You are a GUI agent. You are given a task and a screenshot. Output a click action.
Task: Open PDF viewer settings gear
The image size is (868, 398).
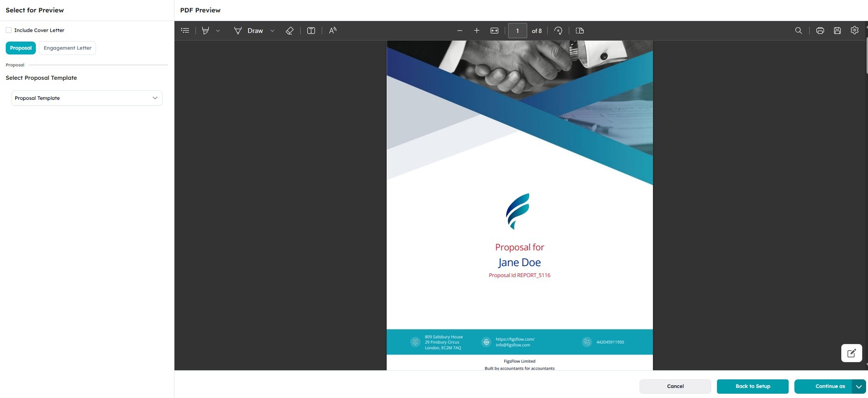click(855, 30)
